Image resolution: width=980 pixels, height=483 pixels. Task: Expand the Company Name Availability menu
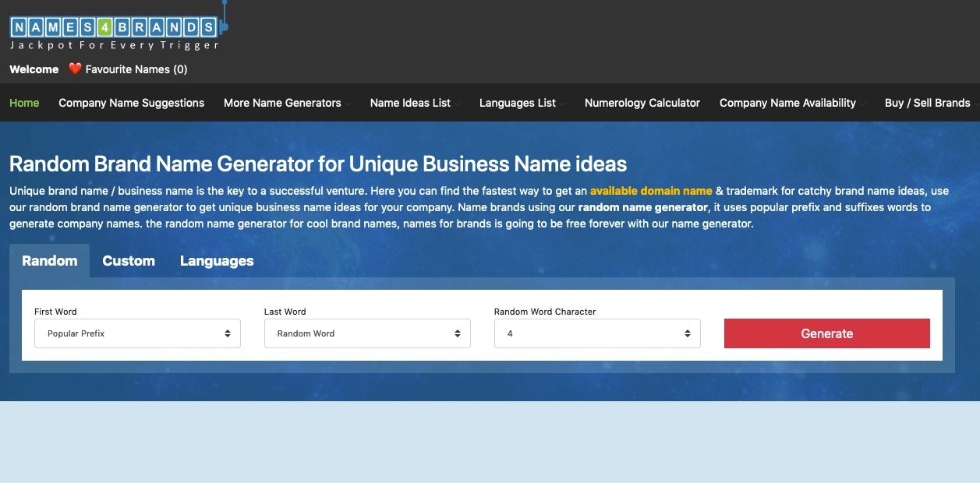click(x=787, y=102)
